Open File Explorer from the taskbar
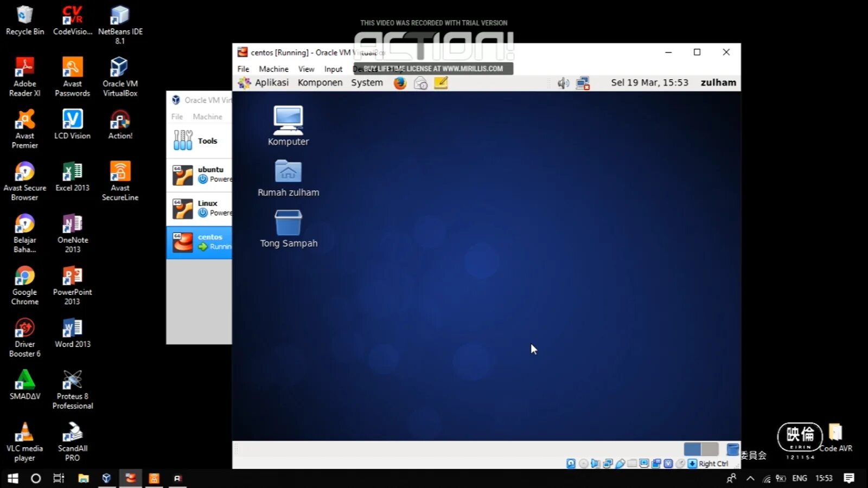868x488 pixels. click(83, 478)
